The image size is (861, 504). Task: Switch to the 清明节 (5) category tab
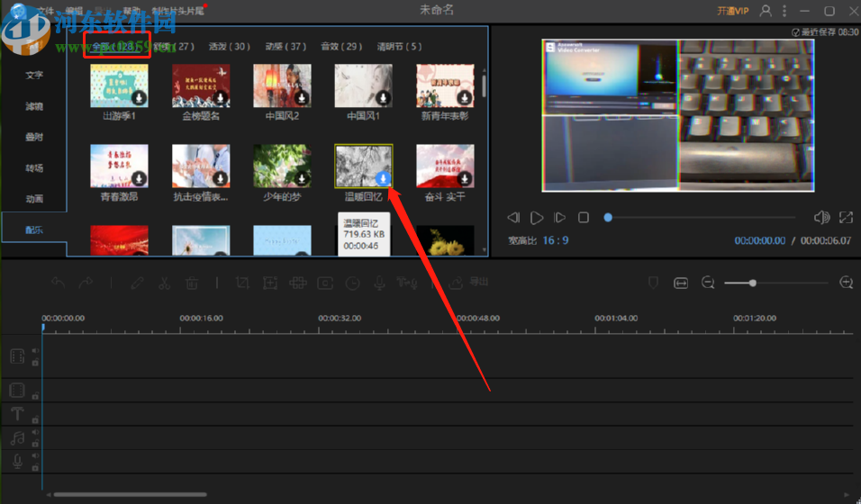coord(399,47)
